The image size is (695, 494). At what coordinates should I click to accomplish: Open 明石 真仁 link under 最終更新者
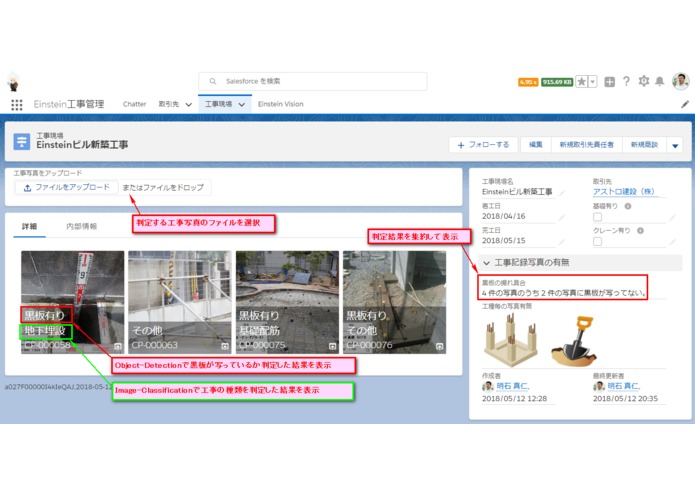(x=624, y=386)
